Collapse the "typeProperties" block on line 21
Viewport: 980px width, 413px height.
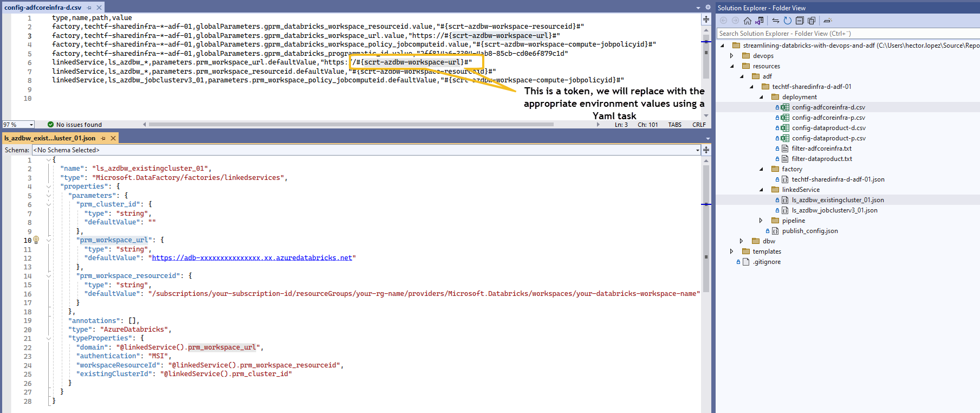pos(49,338)
